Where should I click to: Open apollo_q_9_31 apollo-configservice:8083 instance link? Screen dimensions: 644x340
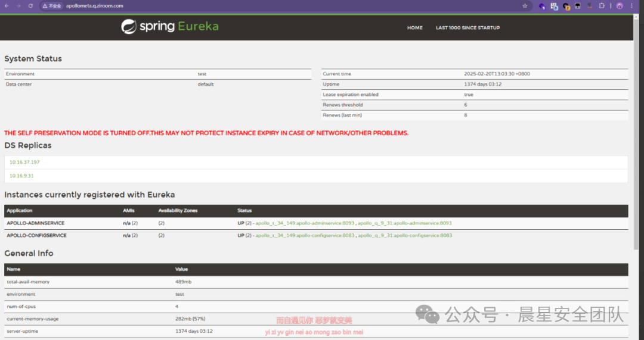point(405,236)
